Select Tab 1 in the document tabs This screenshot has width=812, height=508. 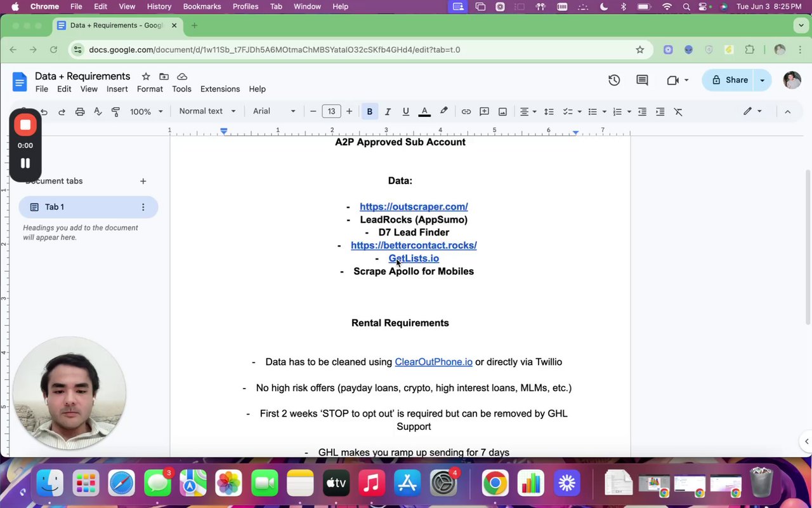[x=88, y=207]
